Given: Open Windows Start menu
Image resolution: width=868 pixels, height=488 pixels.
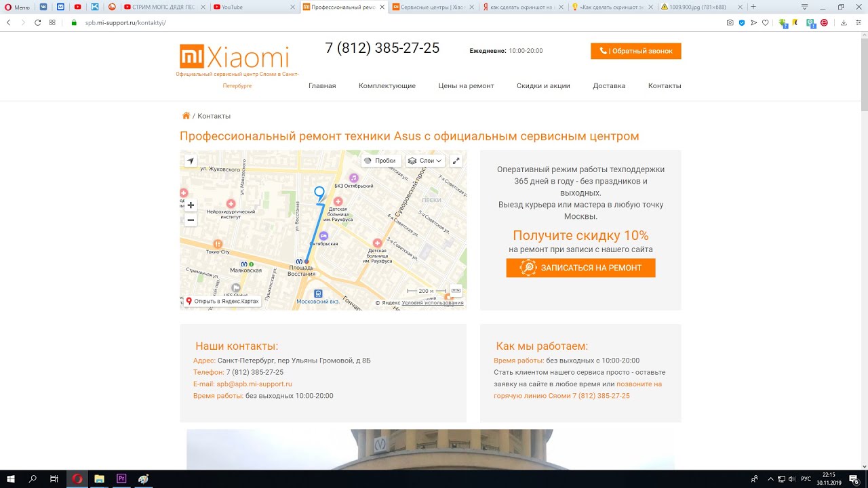Looking at the screenshot, I should point(11,479).
